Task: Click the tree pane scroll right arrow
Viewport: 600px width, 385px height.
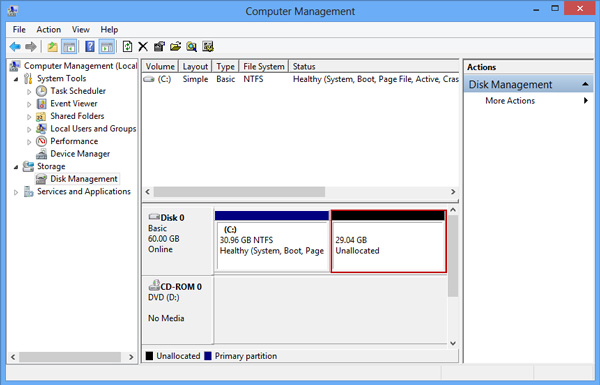Action: [x=131, y=357]
